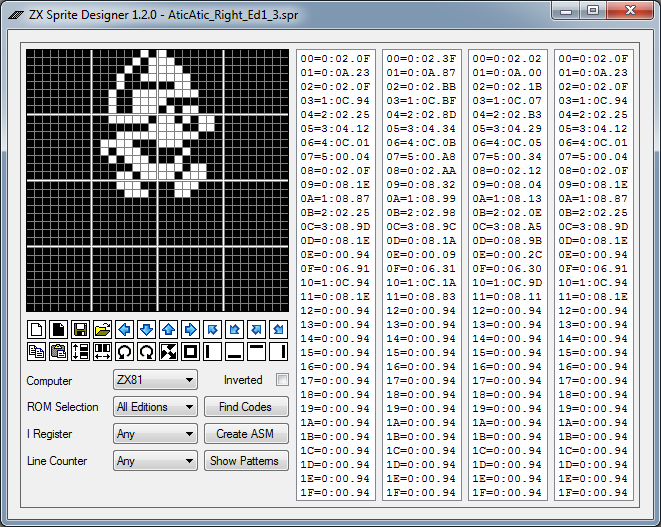Shift sprite up with blue up arrow
Viewport: 661px width, 527px height.
point(168,329)
